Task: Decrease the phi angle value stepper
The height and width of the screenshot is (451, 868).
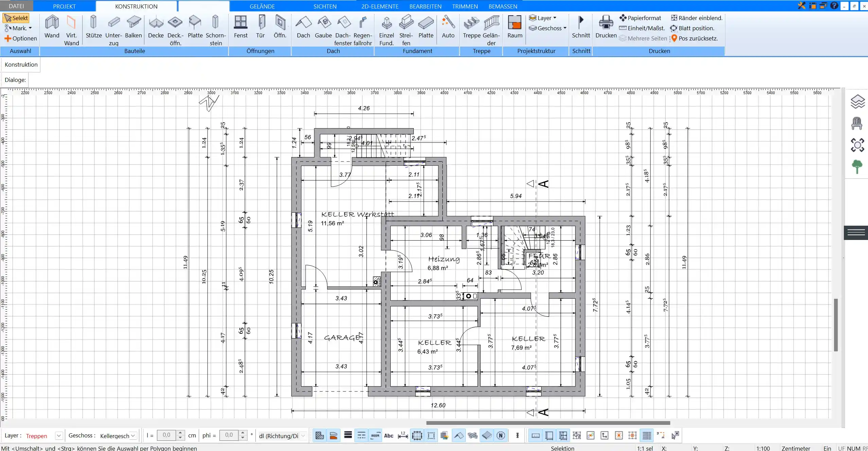Action: point(243,438)
